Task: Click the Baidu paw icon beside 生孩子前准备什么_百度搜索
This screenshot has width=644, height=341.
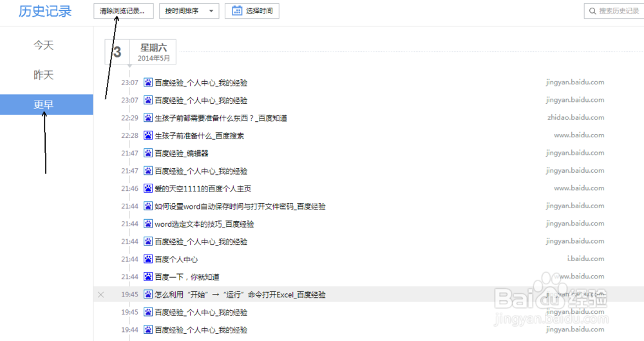Action: pyautogui.click(x=148, y=135)
